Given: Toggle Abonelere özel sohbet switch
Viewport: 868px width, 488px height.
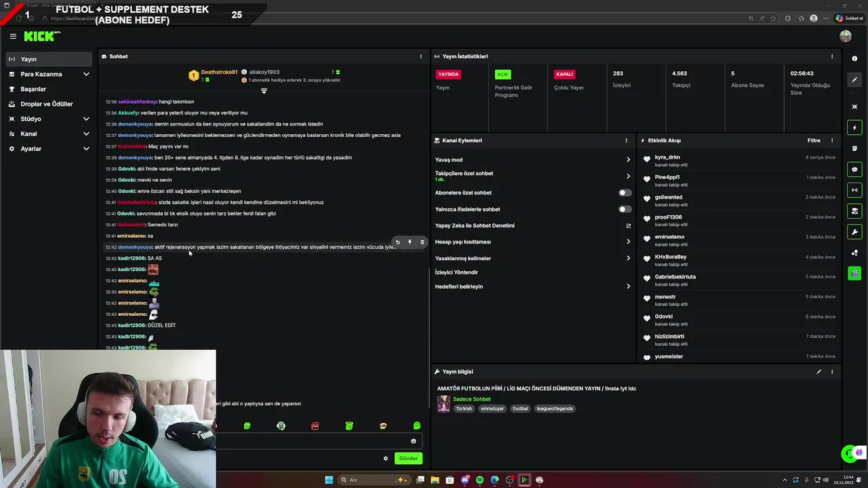Looking at the screenshot, I should (x=625, y=192).
